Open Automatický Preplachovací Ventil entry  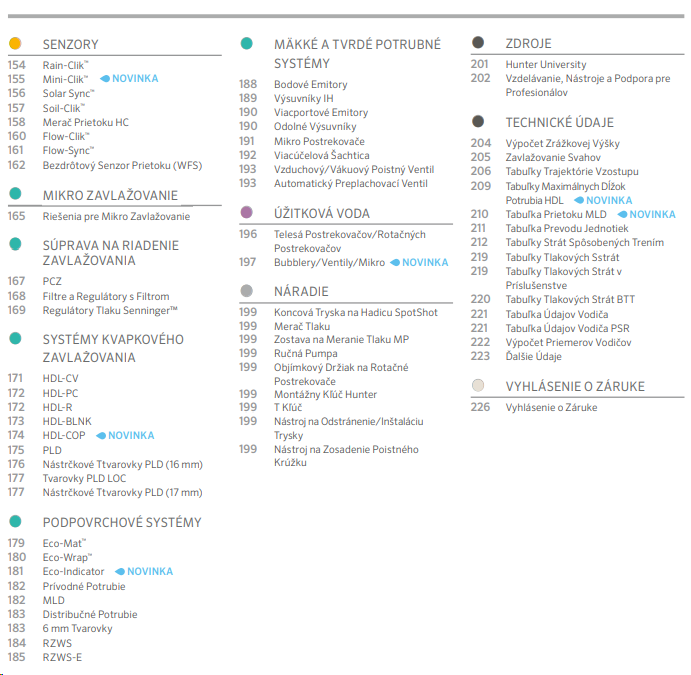pos(351,184)
